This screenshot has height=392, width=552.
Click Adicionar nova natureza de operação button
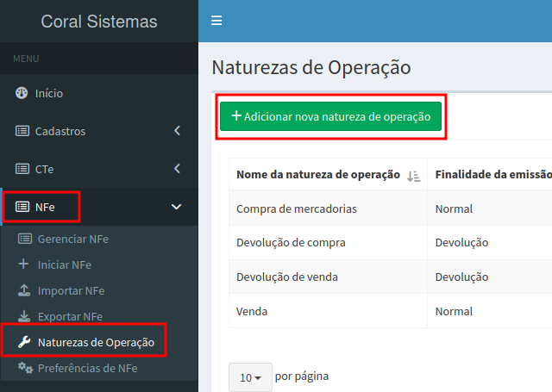330,116
